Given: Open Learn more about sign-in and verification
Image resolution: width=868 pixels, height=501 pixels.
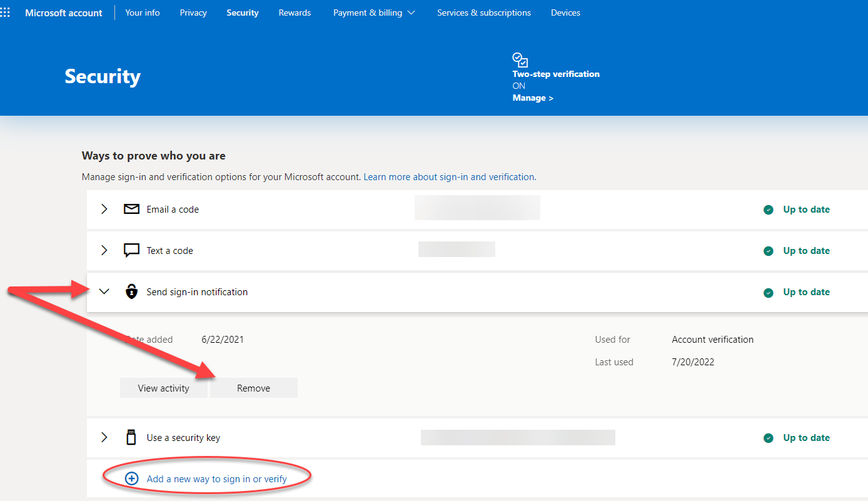Looking at the screenshot, I should pos(450,177).
